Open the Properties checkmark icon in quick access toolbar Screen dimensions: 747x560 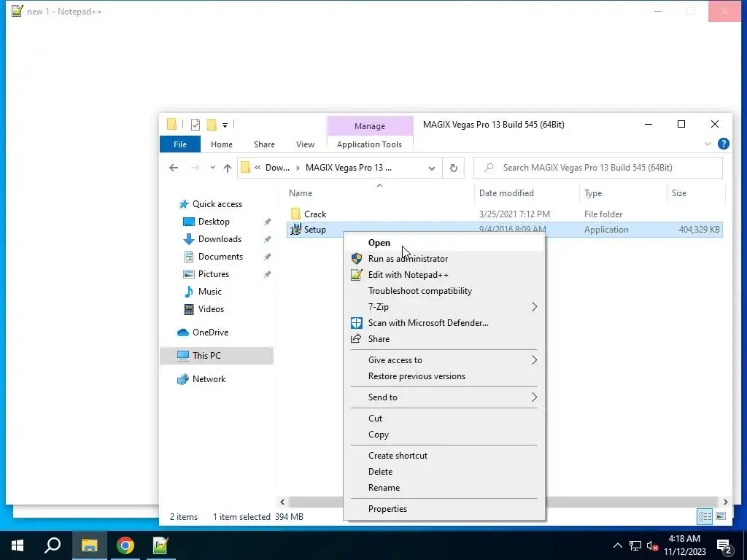click(x=196, y=125)
